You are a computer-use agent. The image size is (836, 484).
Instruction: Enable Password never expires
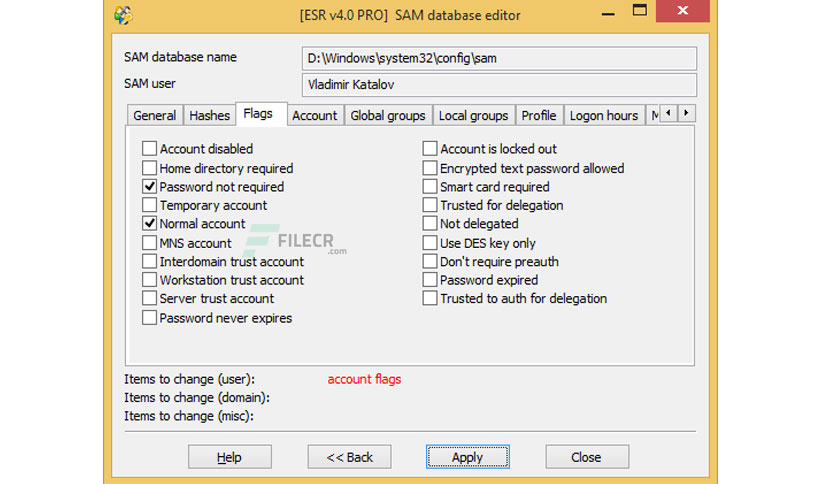click(x=149, y=318)
